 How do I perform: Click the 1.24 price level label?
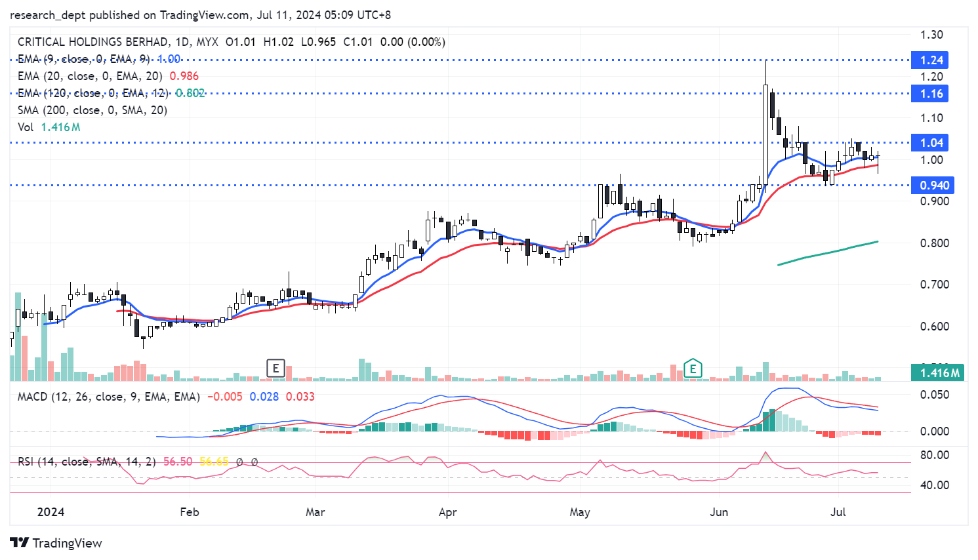[x=930, y=60]
